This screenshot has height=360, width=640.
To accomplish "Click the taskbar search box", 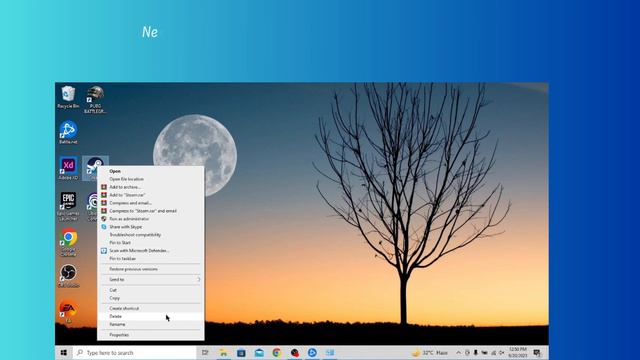I will click(x=134, y=353).
